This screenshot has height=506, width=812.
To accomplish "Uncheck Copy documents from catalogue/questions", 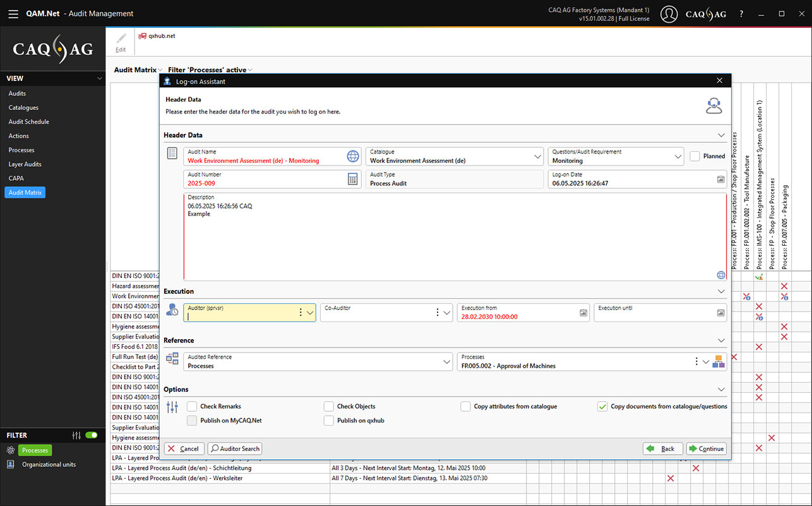I will [602, 407].
